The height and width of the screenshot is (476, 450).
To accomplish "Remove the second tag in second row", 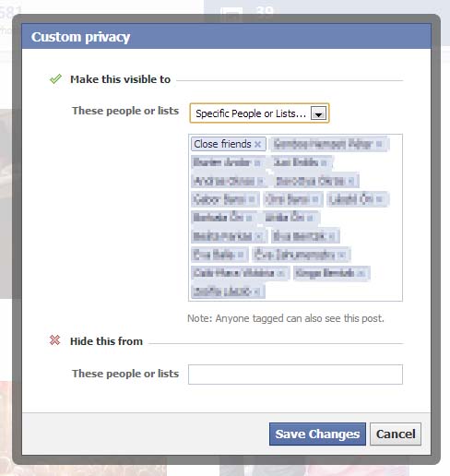I will [x=324, y=162].
